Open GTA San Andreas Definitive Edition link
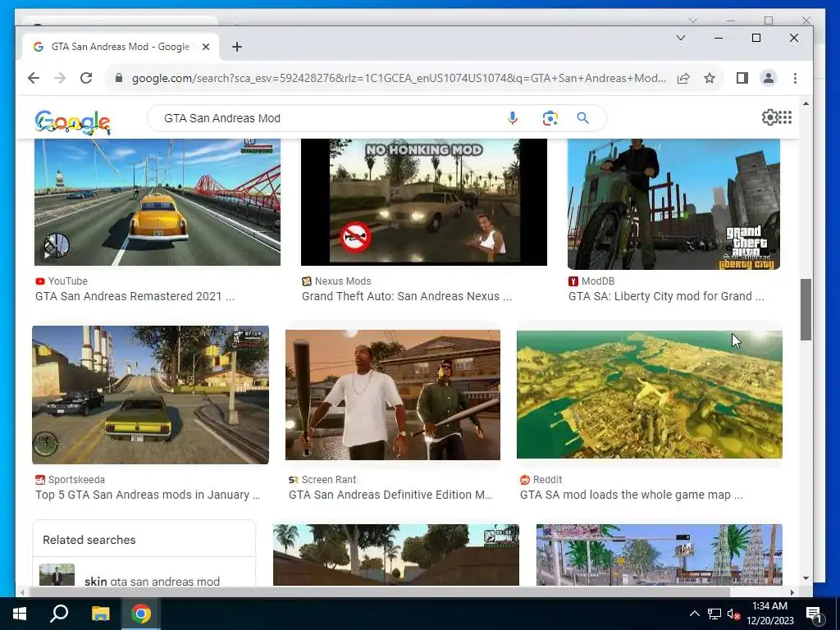 (390, 495)
